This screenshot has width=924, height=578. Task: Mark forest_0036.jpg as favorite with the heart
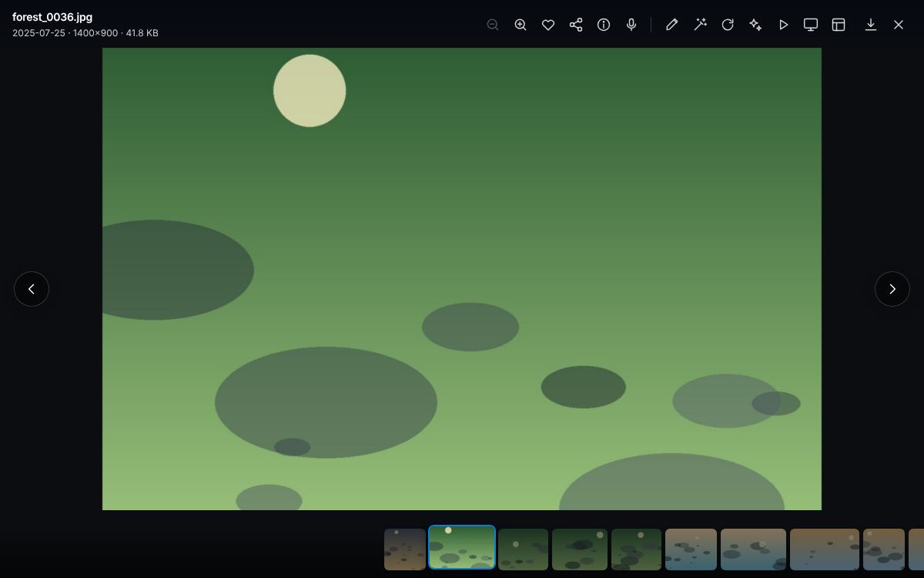548,25
